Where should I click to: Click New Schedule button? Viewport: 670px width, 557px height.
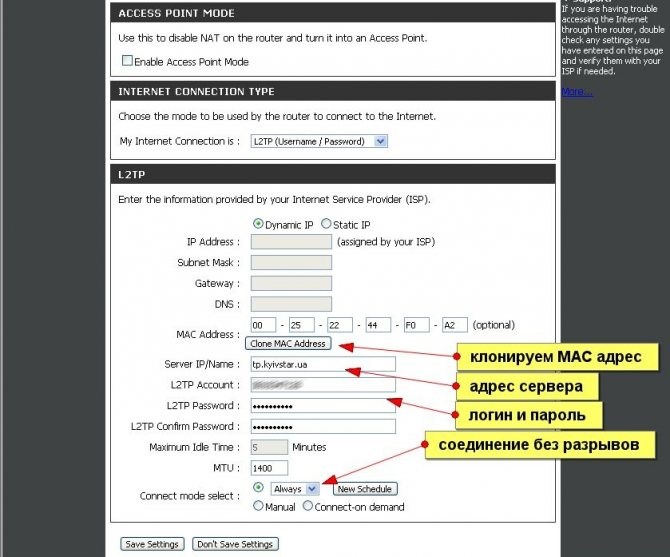click(365, 489)
